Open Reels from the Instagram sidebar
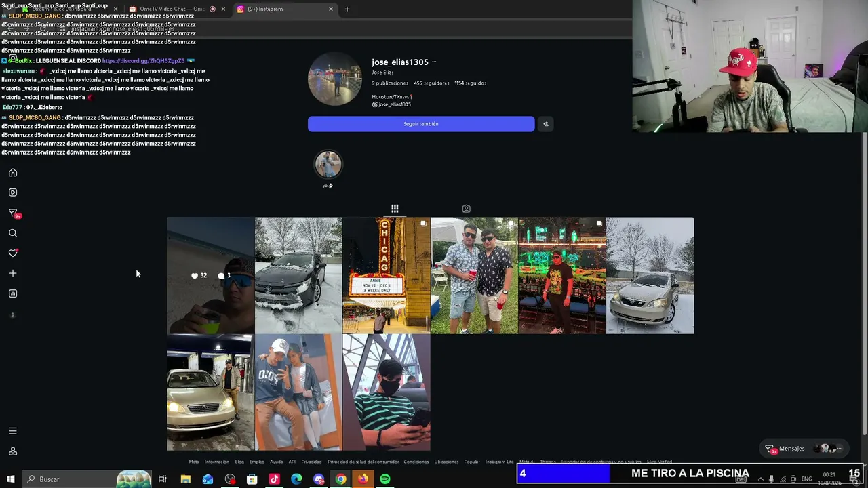868x488 pixels. [x=13, y=192]
